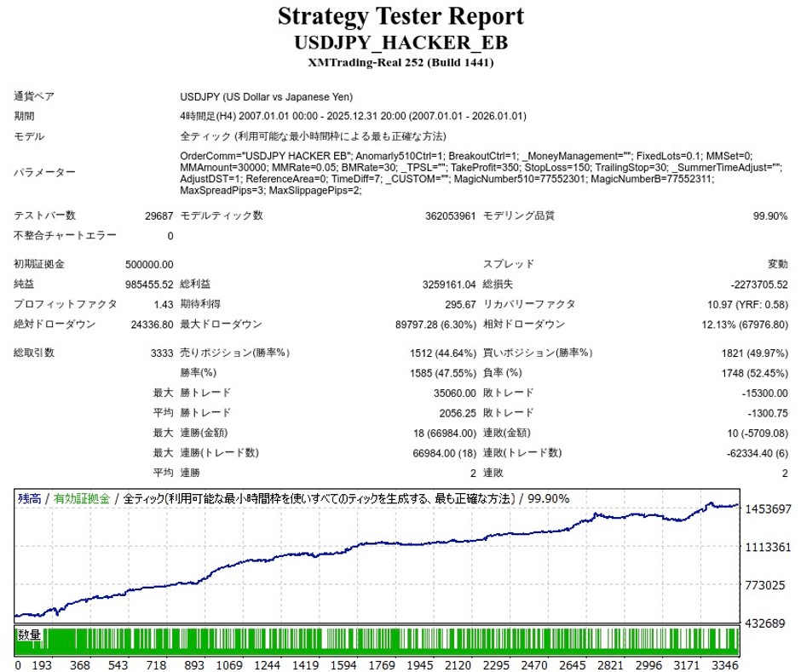
Task: Click the 残高 legend label on chart
Action: (x=31, y=499)
